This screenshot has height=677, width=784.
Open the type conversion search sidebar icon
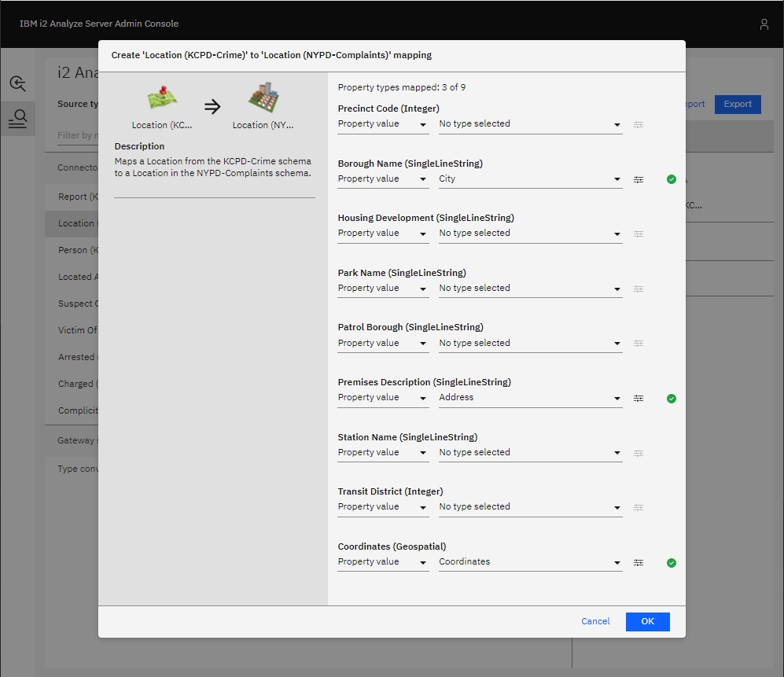[17, 119]
